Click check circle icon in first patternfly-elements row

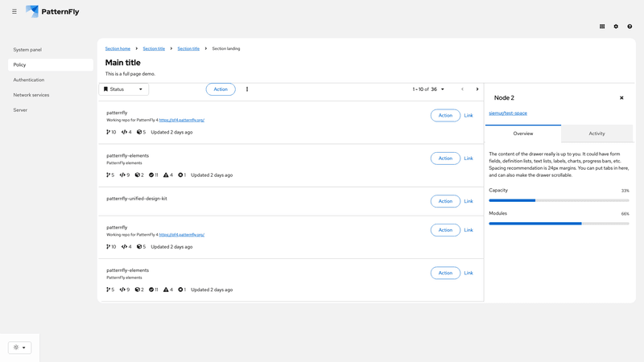151,175
